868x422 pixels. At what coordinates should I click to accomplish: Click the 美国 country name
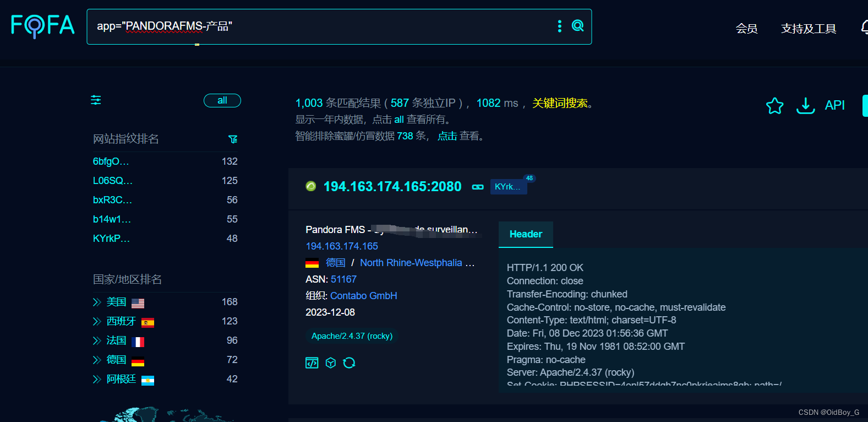(116, 302)
